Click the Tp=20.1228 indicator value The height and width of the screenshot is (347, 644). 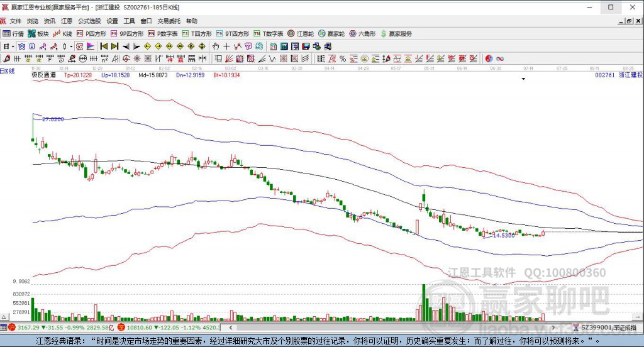[78, 75]
